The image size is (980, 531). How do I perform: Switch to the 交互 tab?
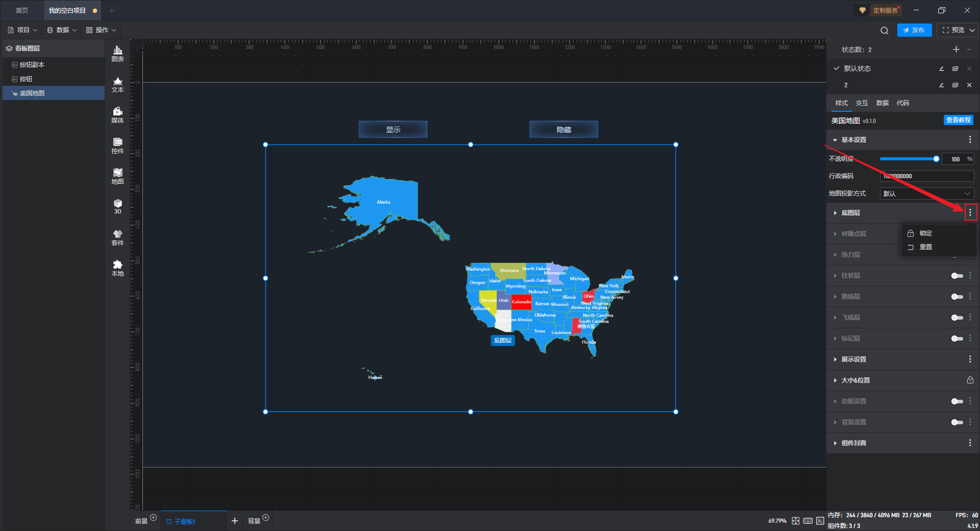click(x=862, y=103)
